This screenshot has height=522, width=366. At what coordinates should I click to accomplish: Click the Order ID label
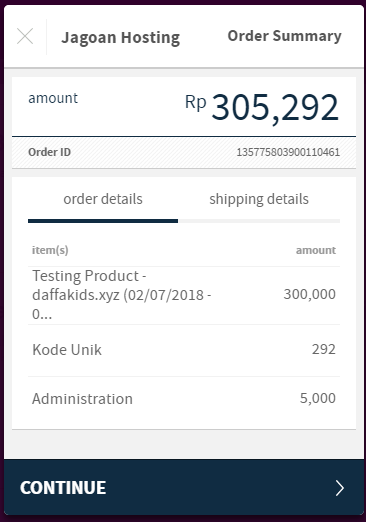pos(49,152)
